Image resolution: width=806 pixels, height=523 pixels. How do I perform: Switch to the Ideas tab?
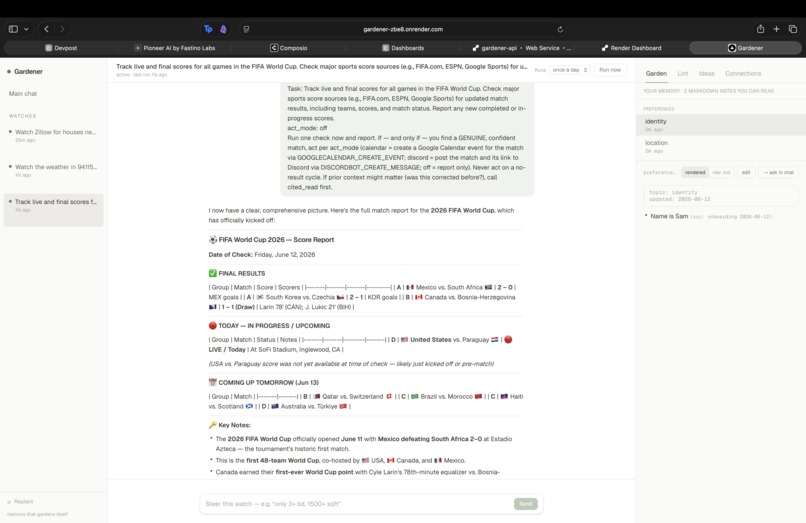pos(706,74)
